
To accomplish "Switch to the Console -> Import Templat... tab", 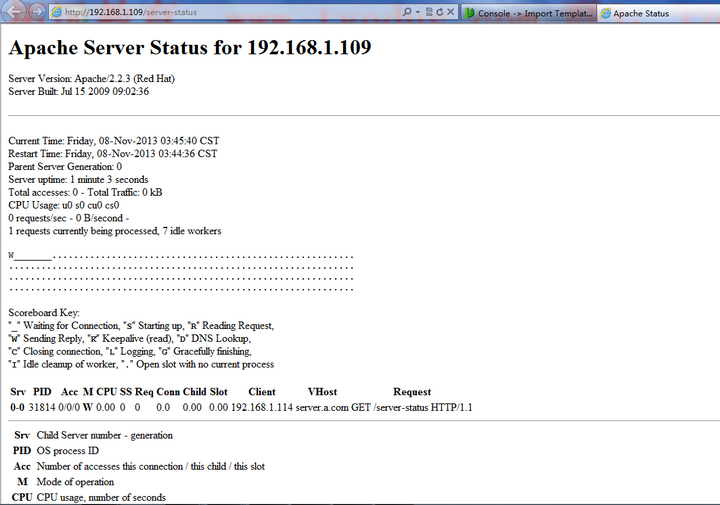I will 529,13.
